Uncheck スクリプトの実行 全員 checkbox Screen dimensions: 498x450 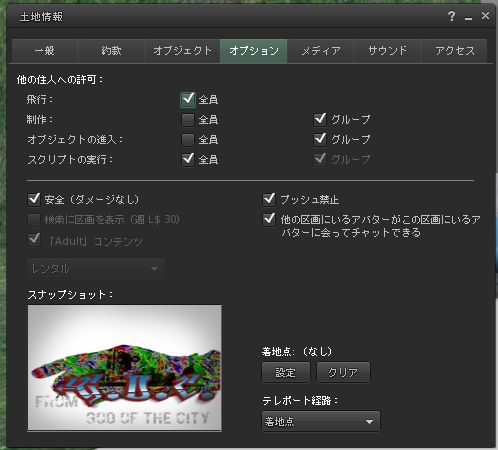pos(188,159)
